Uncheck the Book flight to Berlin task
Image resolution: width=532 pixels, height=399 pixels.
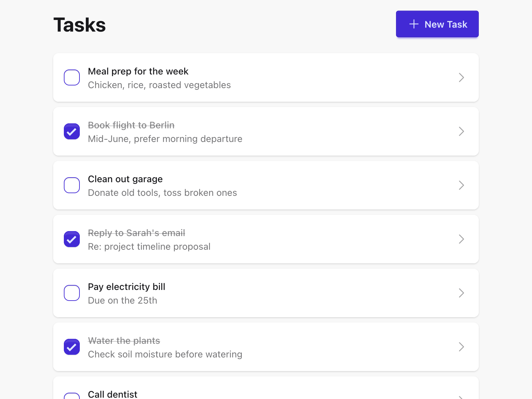[x=72, y=131]
